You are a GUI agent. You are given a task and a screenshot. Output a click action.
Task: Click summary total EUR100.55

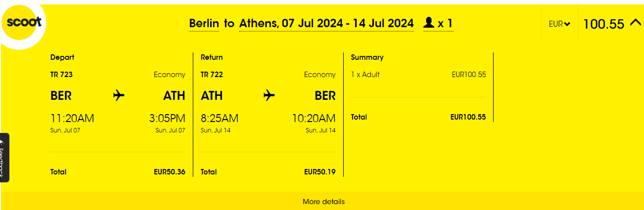(x=468, y=117)
